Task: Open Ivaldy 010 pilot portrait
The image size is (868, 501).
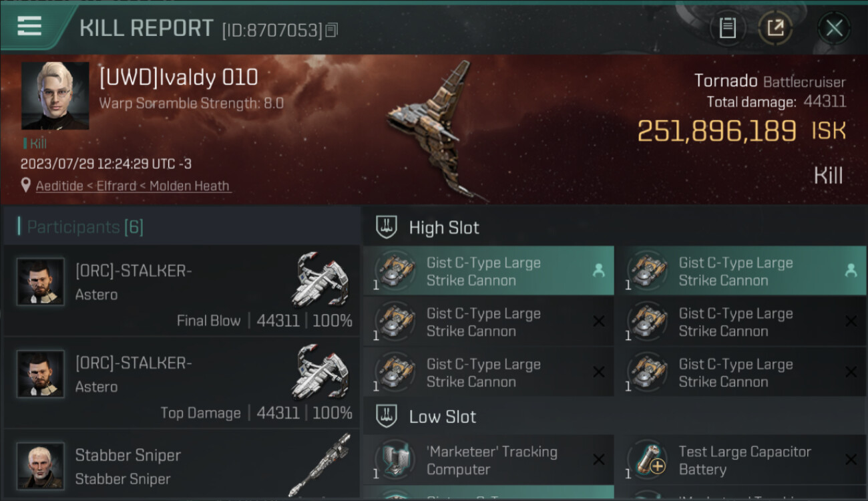Action: pyautogui.click(x=55, y=96)
